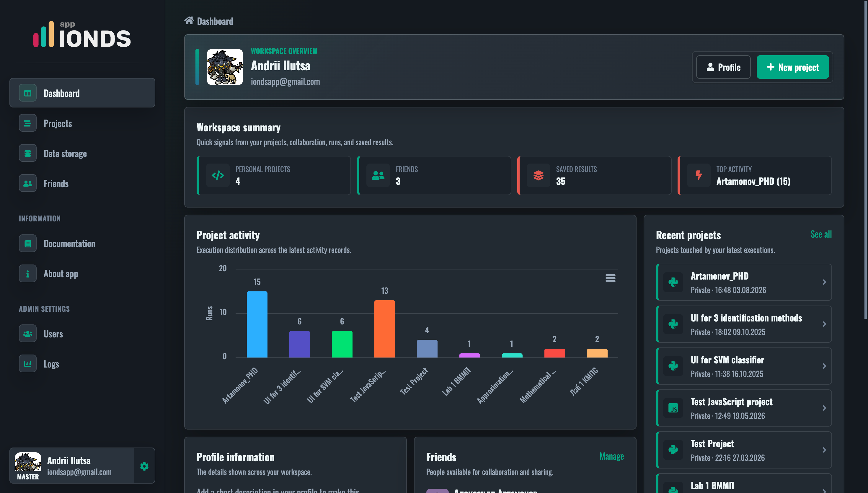Open Documentation in the sidebar
This screenshot has height=493, width=868.
[82, 243]
